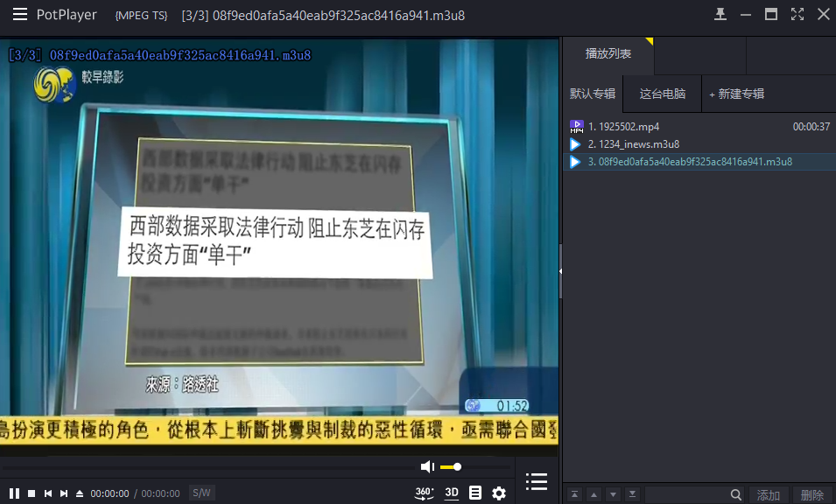Select playlist item 08f9ed0afa5a40eab9f325ac8416a941.m3u8
836x504 pixels.
pyautogui.click(x=699, y=162)
